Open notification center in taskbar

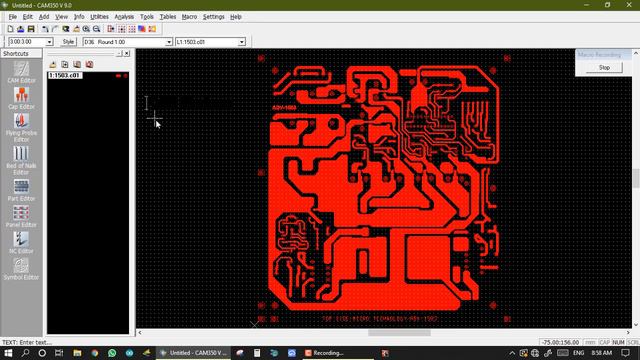626,353
